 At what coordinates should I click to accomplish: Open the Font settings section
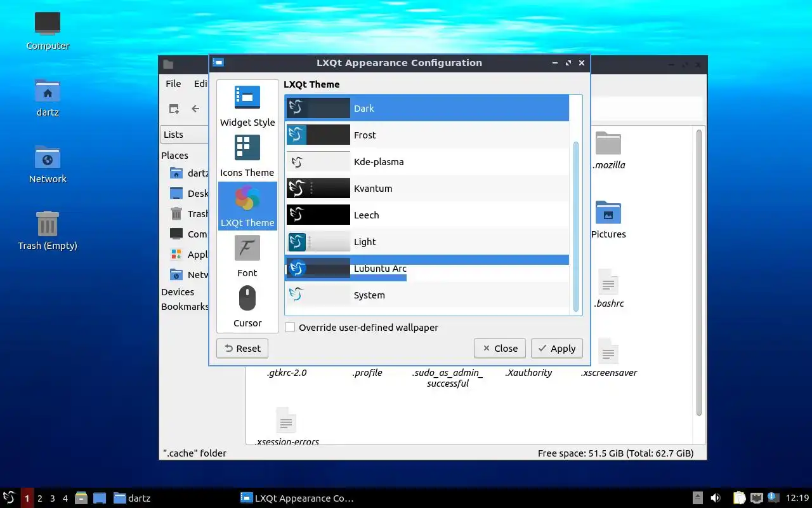247,257
